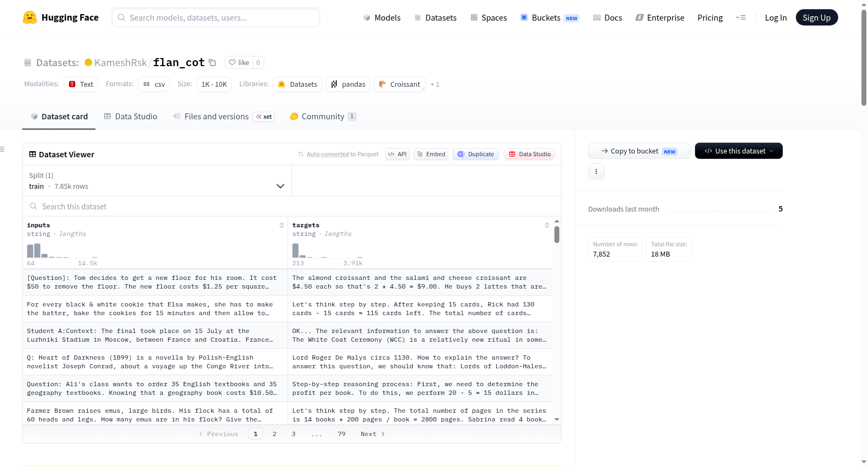Click the KameshRsk user avatar dot
Image resolution: width=868 pixels, height=467 pixels.
tap(88, 62)
